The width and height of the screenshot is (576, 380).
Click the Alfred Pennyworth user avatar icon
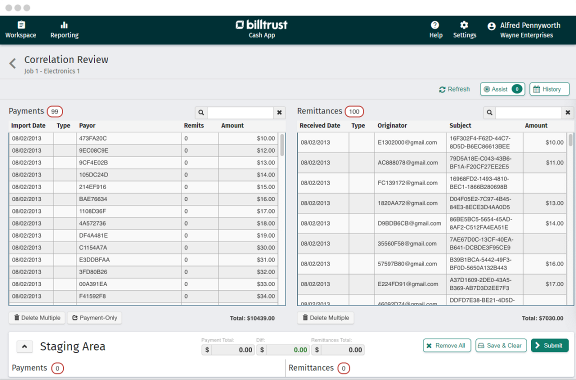tap(492, 26)
